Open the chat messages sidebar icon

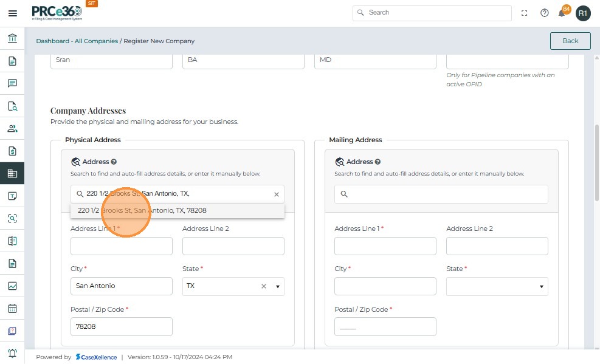point(12,84)
